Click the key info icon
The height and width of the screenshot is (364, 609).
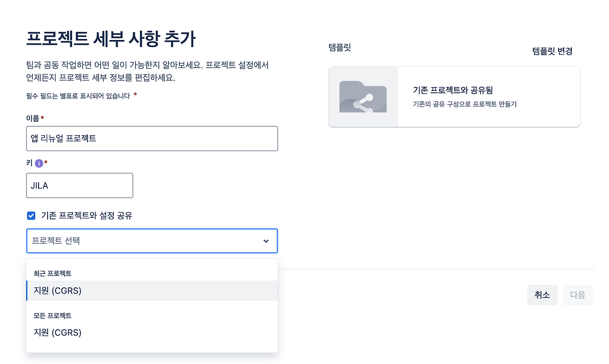tap(39, 163)
